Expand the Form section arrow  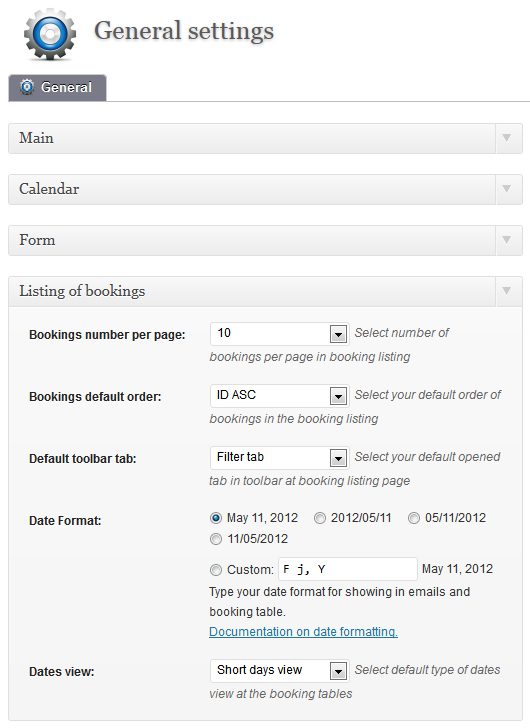tap(507, 240)
